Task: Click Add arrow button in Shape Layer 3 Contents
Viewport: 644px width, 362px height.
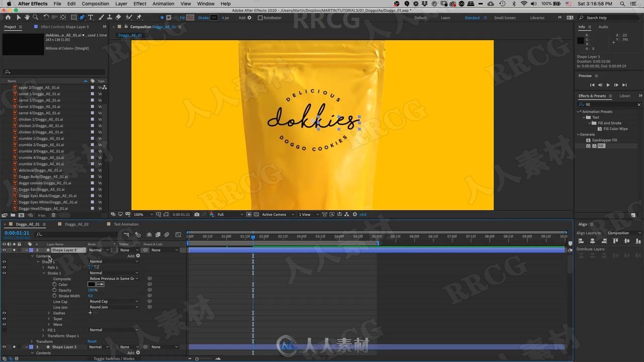Action: (x=138, y=256)
